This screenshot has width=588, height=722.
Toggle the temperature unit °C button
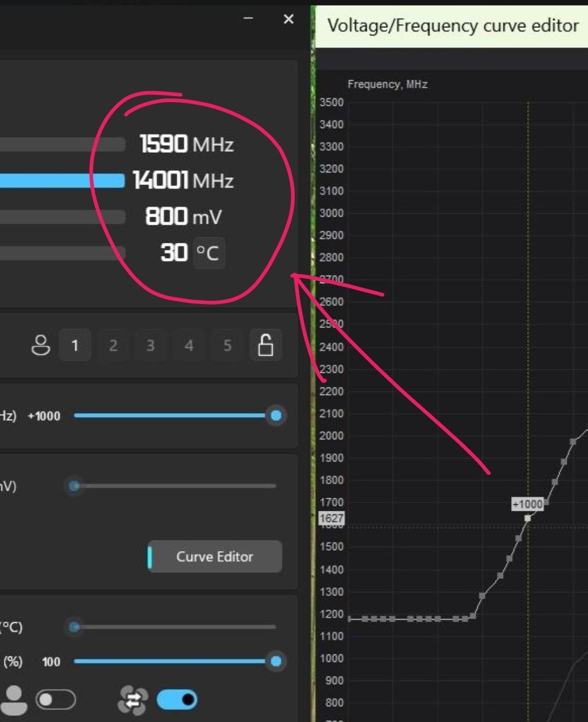(x=208, y=253)
